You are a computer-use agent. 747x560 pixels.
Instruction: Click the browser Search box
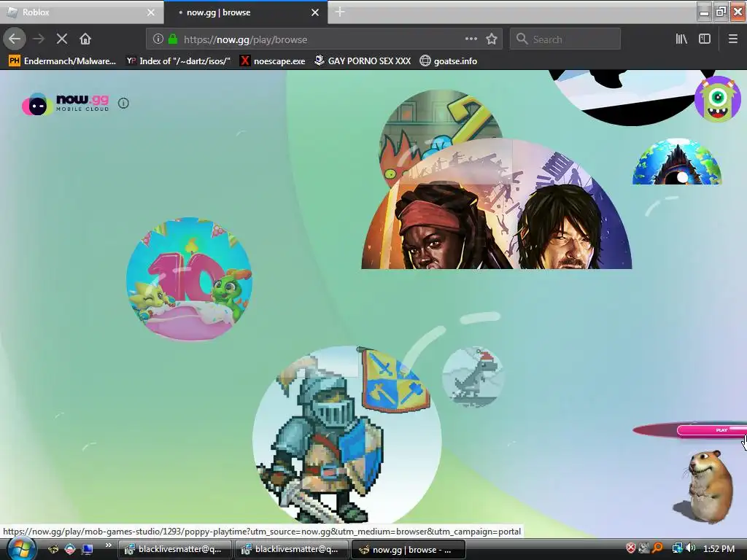coord(565,39)
